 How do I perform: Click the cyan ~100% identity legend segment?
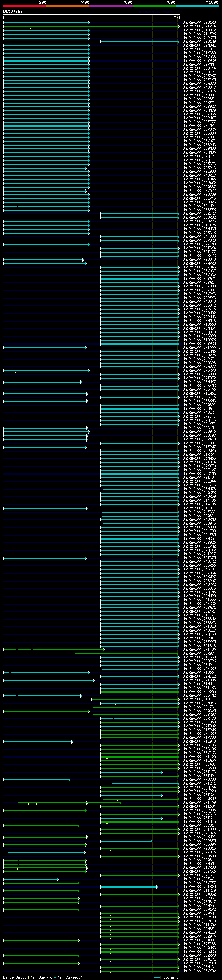197,6
